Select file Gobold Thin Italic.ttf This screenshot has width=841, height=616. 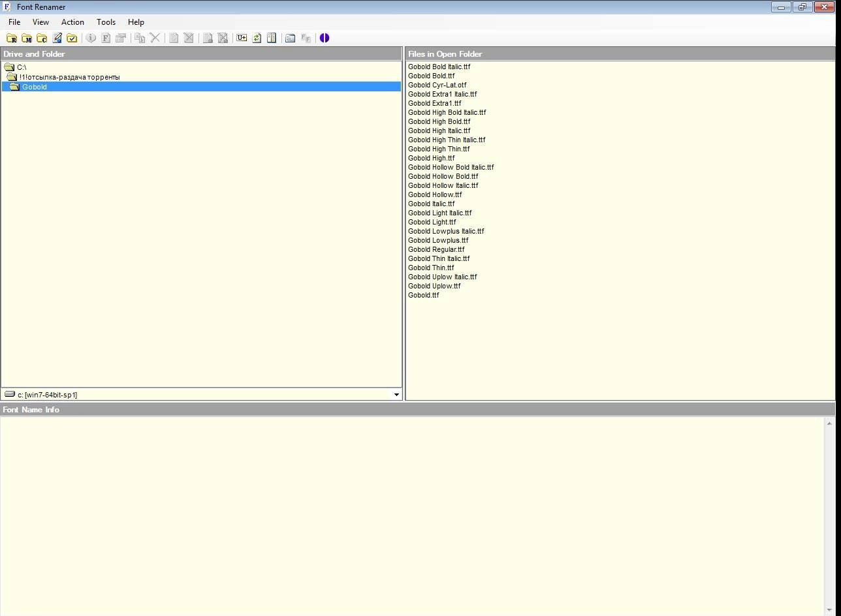[439, 258]
